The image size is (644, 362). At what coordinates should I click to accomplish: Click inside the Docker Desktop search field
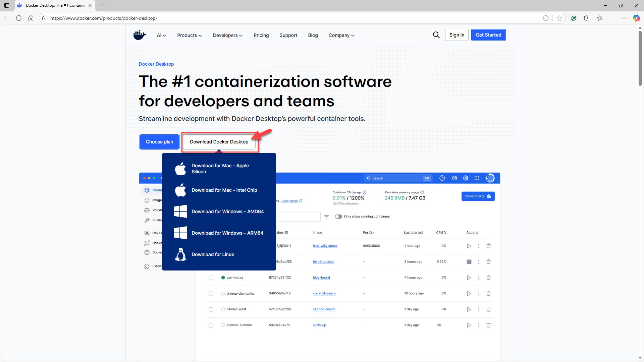(397, 178)
